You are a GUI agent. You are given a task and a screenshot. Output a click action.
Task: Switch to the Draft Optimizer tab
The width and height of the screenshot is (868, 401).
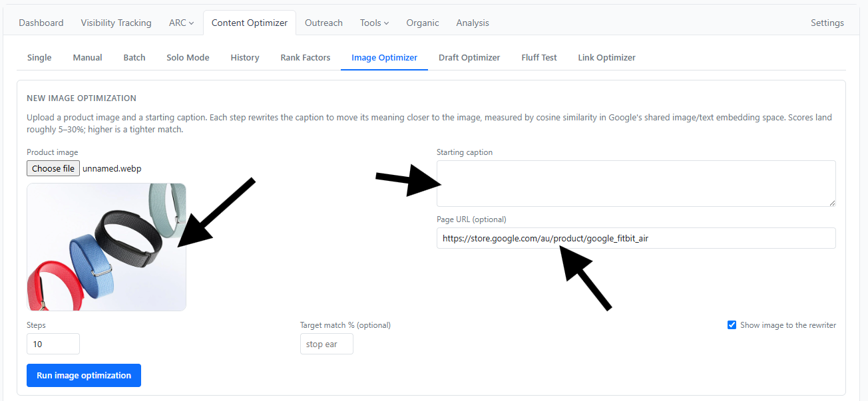click(x=469, y=57)
